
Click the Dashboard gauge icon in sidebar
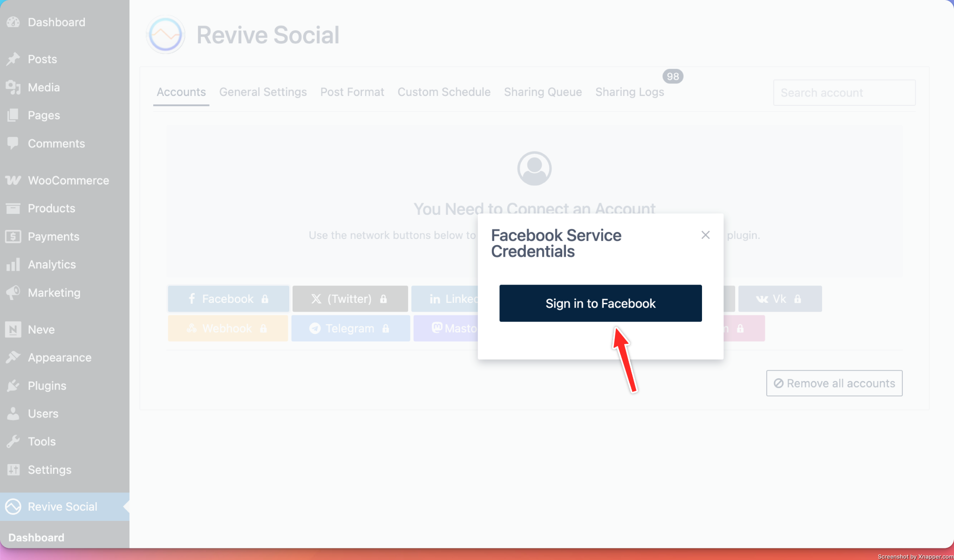13,22
